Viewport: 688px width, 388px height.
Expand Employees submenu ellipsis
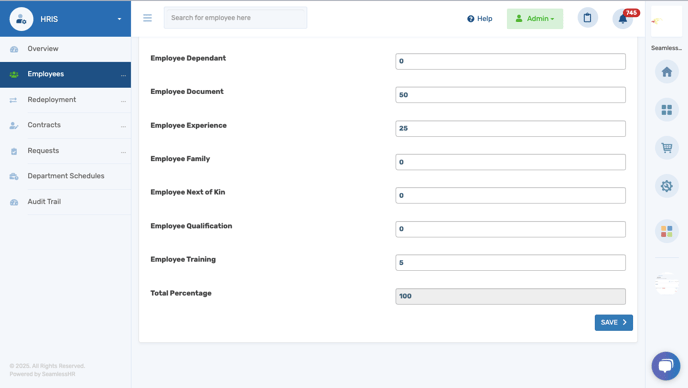(123, 75)
